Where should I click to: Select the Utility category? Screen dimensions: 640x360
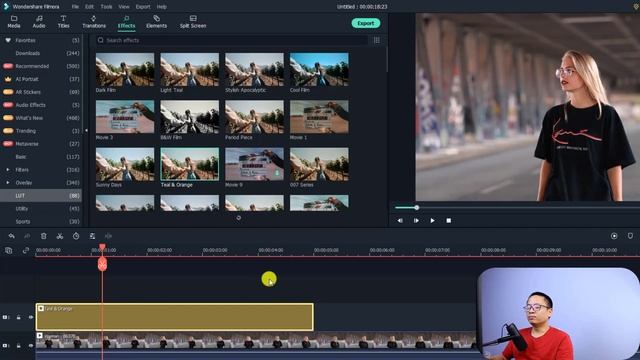point(41,209)
